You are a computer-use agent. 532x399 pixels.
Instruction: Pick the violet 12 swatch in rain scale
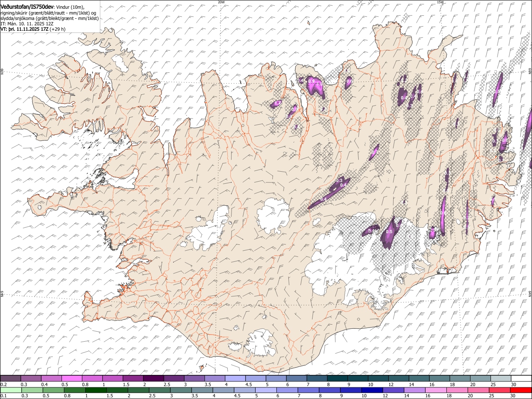tap(393, 390)
